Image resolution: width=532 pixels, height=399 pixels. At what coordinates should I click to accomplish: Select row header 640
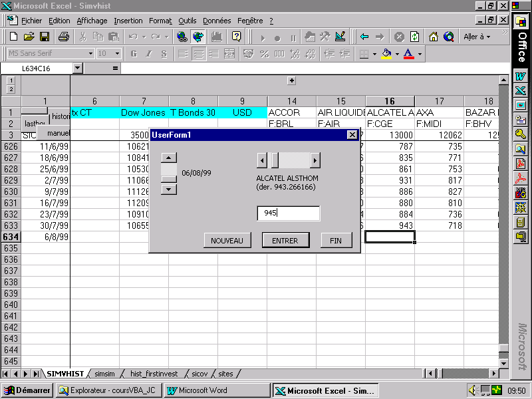(11, 305)
